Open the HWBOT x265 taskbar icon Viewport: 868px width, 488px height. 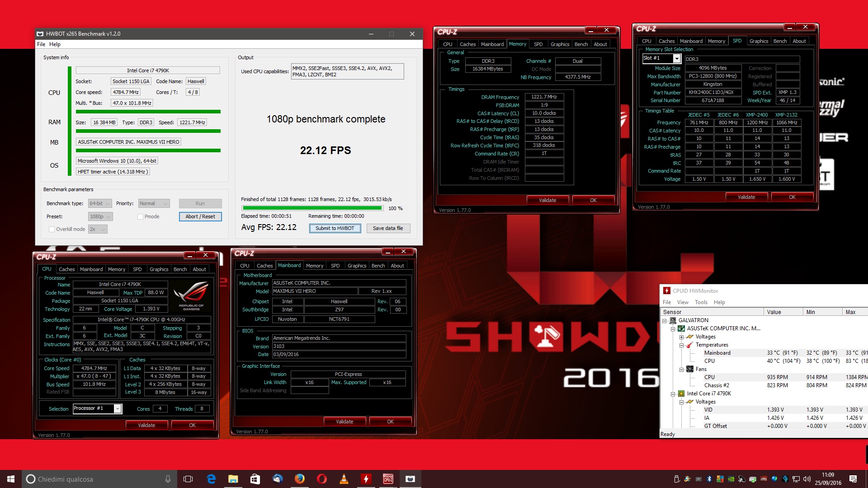[410, 479]
